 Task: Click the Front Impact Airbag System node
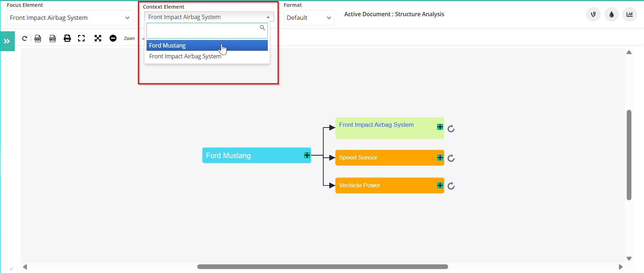pyautogui.click(x=389, y=128)
